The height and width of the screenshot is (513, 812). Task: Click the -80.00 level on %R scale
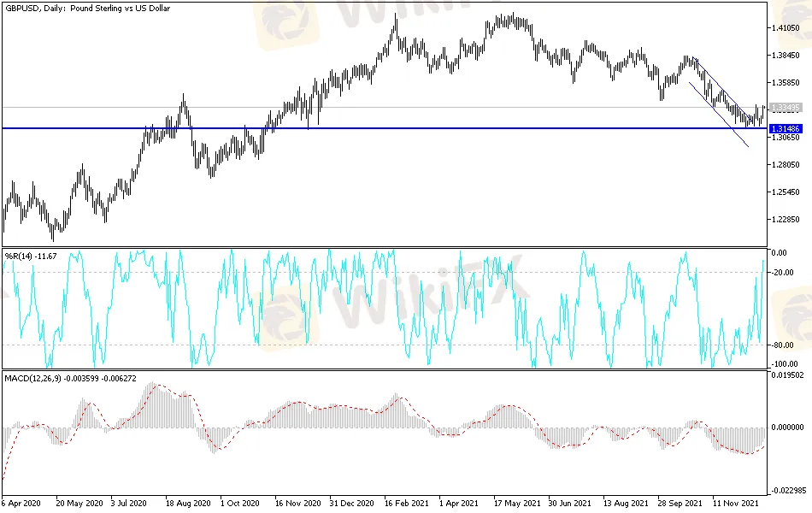(x=782, y=345)
